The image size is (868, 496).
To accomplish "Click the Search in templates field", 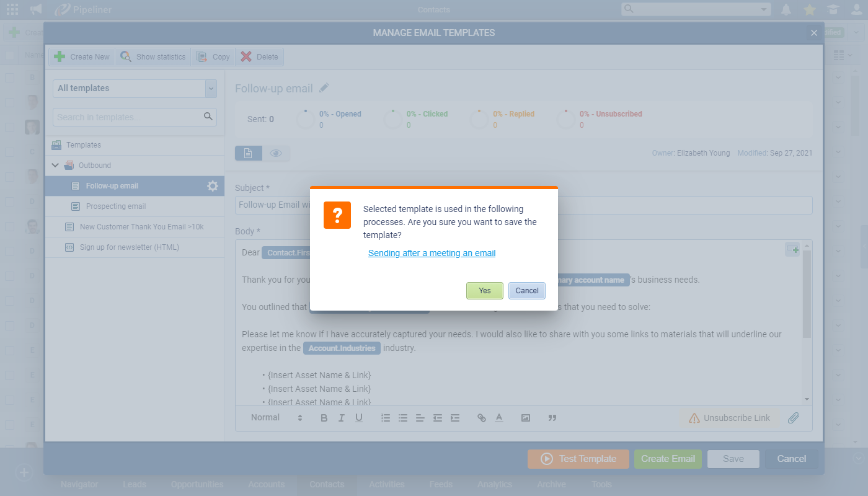I will [127, 117].
